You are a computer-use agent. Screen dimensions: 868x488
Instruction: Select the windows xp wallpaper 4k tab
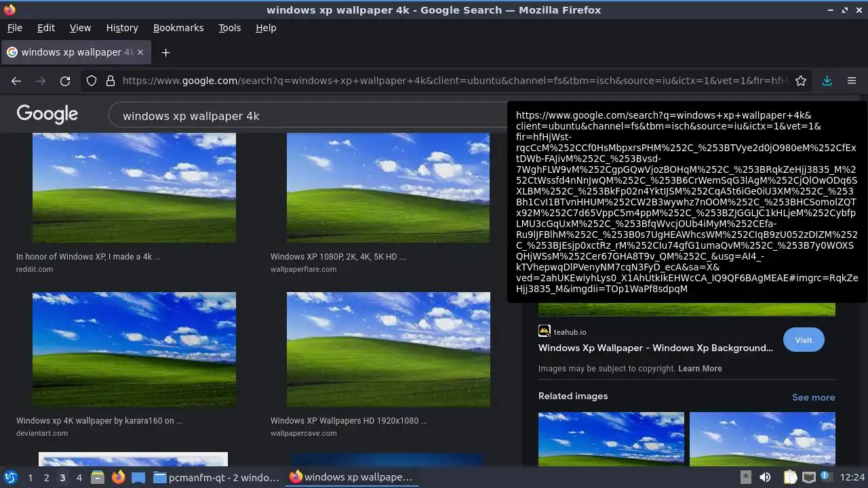tap(75, 52)
